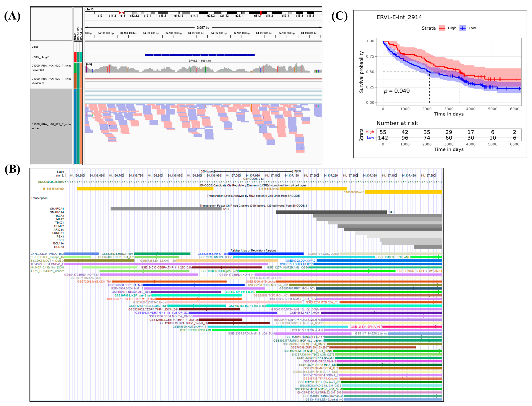The width and height of the screenshot is (532, 406).
Task: Click the HERV_chr.gtf track name
Action: 40,57
